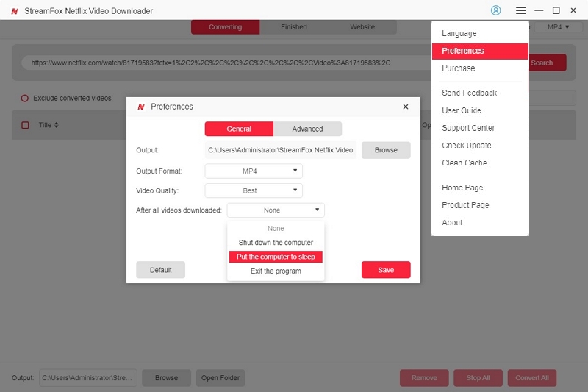Reset preferences with Default button
Image resolution: width=588 pixels, height=392 pixels.
click(160, 270)
